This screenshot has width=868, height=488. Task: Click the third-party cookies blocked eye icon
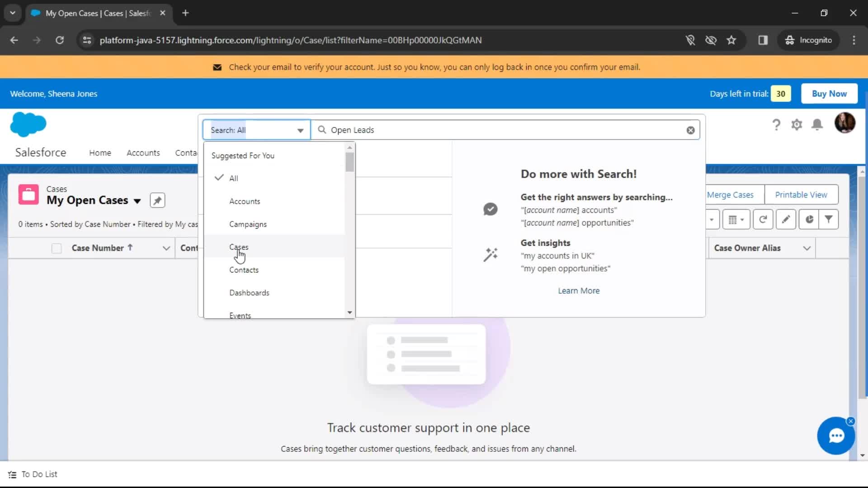point(711,40)
